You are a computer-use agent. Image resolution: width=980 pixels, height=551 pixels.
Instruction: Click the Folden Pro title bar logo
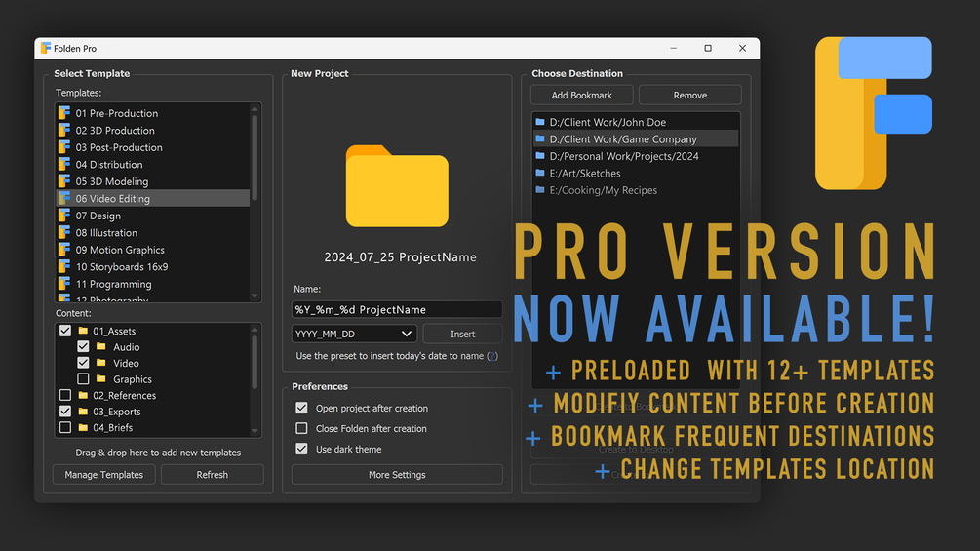point(46,48)
